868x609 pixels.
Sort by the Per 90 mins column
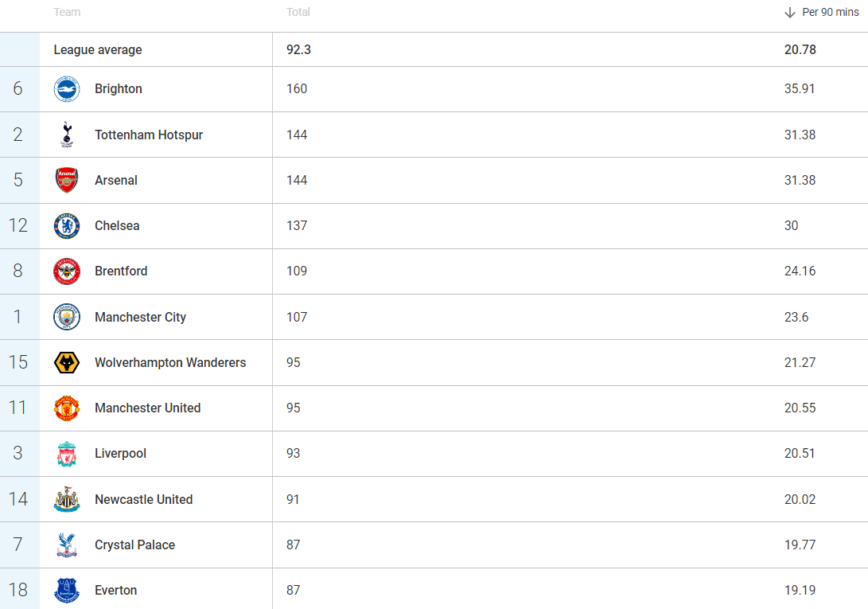click(x=830, y=13)
